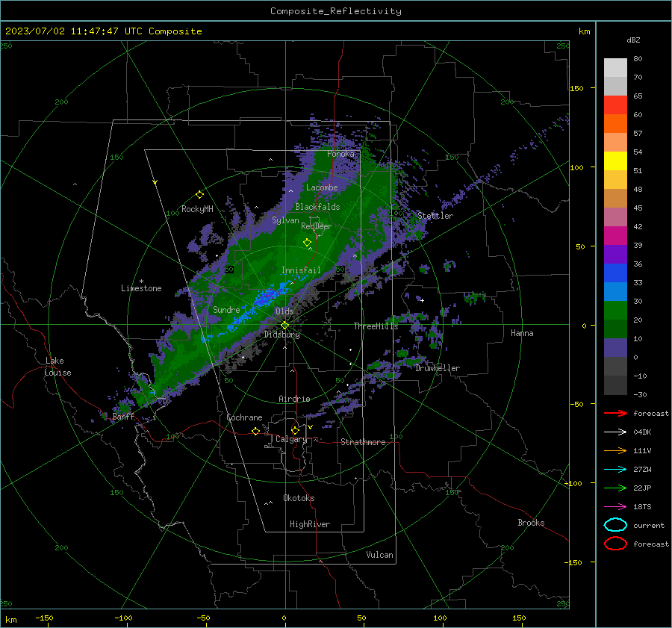Image resolution: width=672 pixels, height=628 pixels.
Task: Click the dBZ legend heading
Action: coord(633,40)
